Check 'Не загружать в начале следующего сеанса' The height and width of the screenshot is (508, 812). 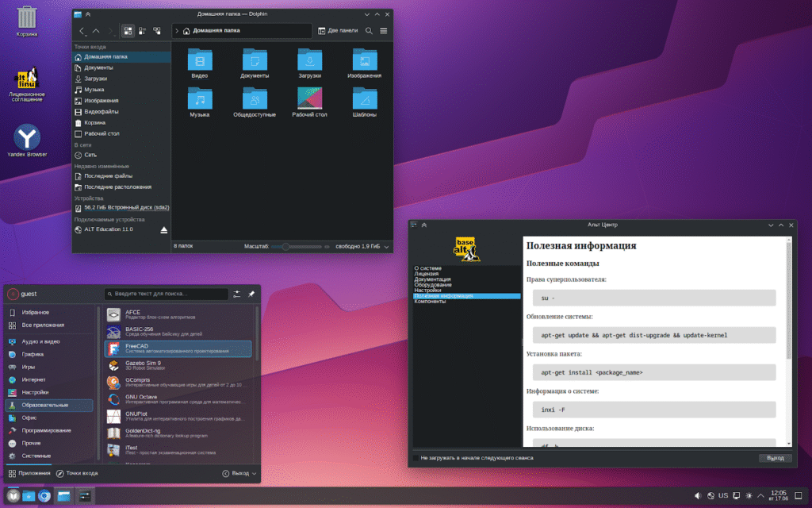click(x=416, y=458)
